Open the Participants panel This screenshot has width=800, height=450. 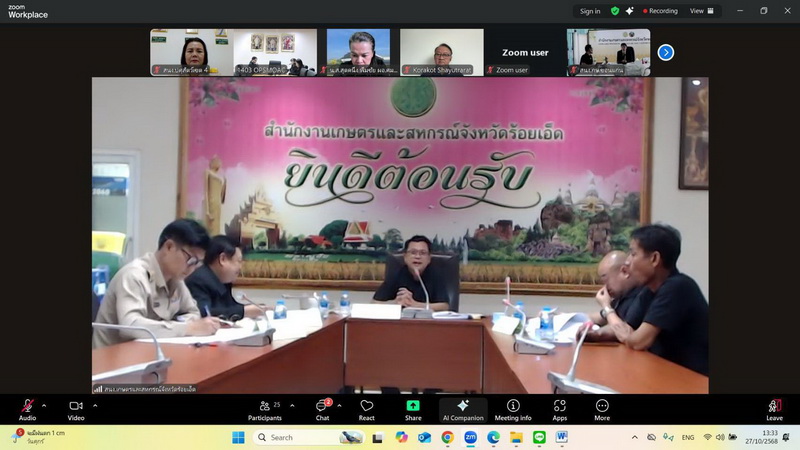[264, 408]
